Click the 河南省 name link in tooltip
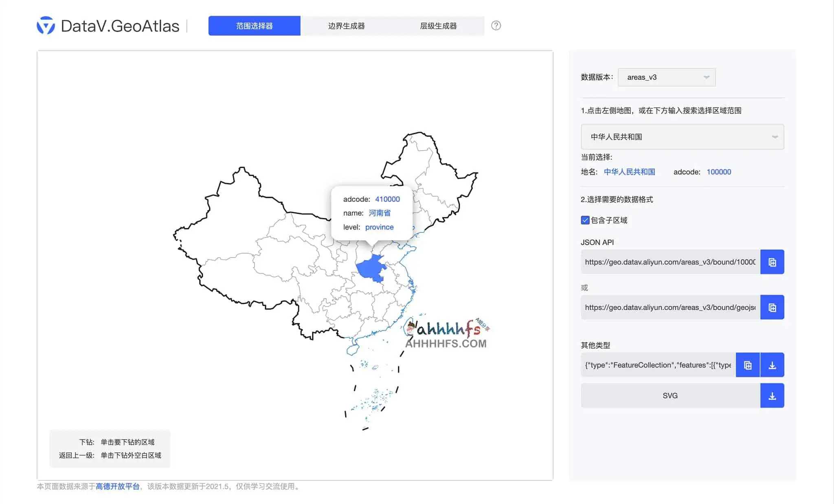This screenshot has height=504, width=834. 380,213
